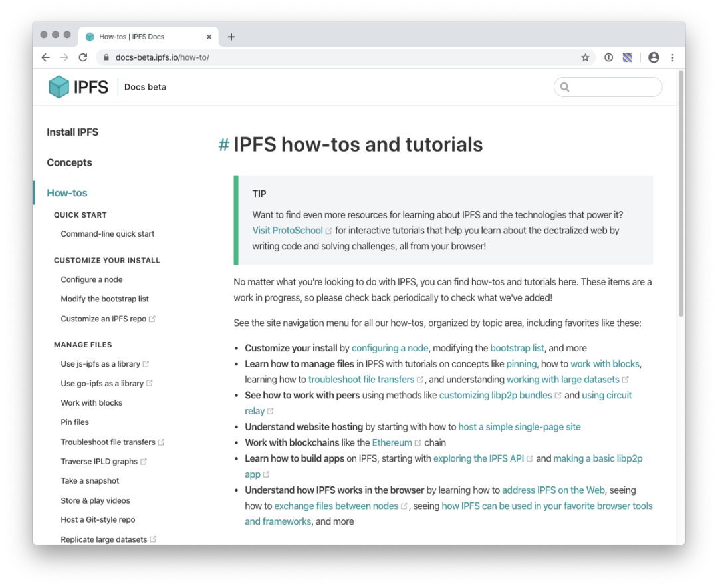Viewport: 718px width, 588px height.
Task: Click the circular info extension icon
Action: pyautogui.click(x=608, y=57)
